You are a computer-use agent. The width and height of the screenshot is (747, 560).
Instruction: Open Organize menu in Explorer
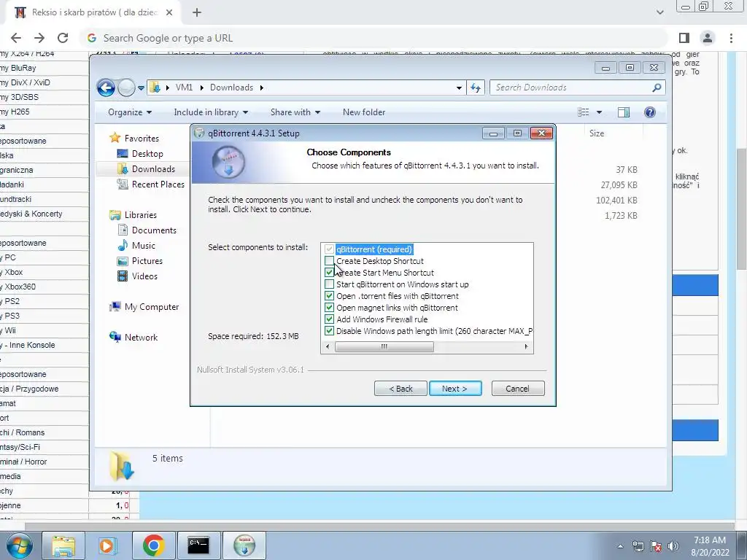pyautogui.click(x=130, y=112)
